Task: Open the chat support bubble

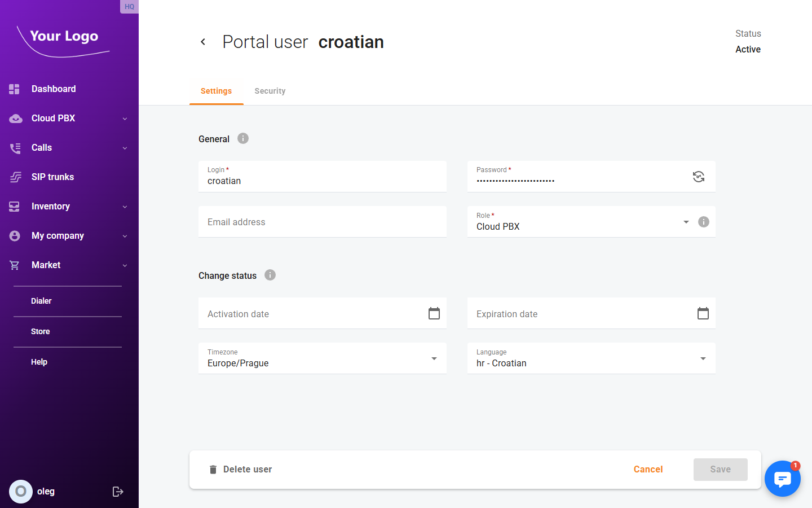Action: (x=783, y=479)
